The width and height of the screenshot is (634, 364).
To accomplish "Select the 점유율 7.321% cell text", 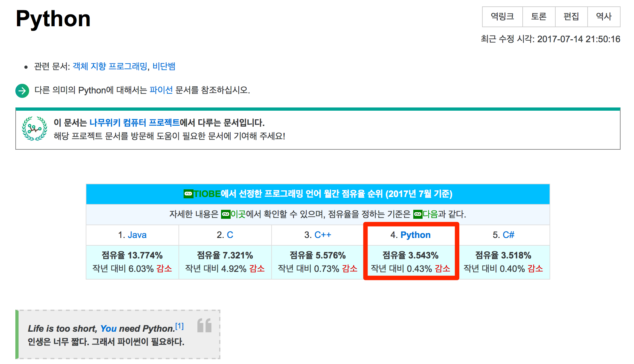I will pyautogui.click(x=225, y=255).
